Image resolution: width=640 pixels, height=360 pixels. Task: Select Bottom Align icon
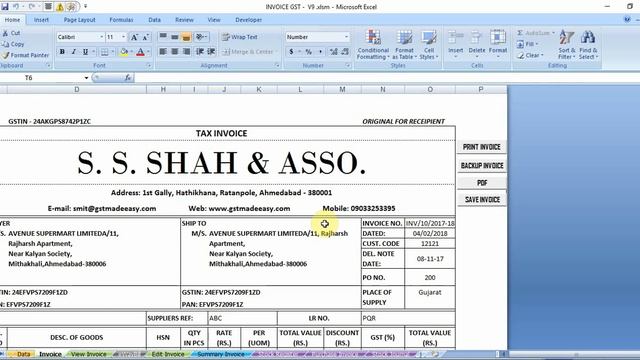click(187, 37)
